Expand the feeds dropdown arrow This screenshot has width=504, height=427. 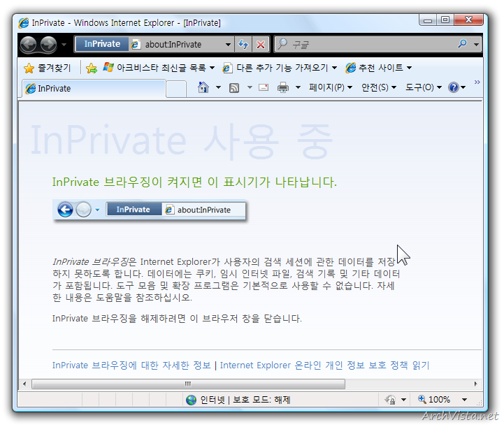pos(250,87)
